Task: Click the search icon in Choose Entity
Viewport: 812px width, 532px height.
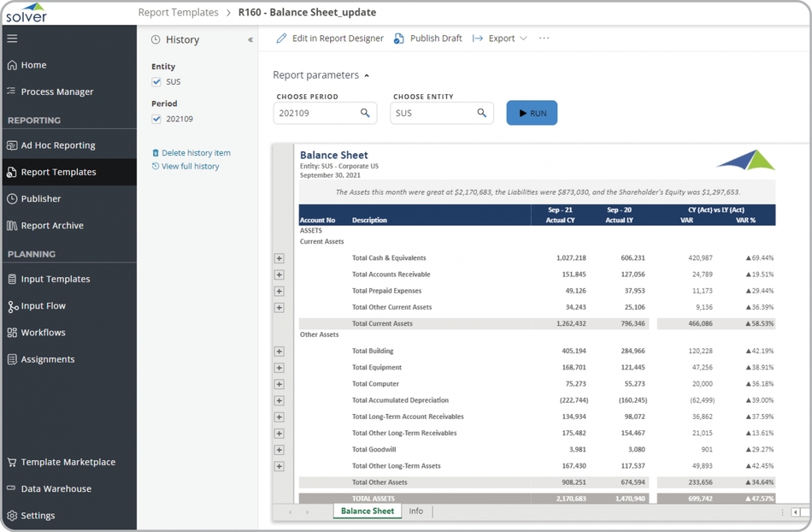Action: click(x=481, y=113)
